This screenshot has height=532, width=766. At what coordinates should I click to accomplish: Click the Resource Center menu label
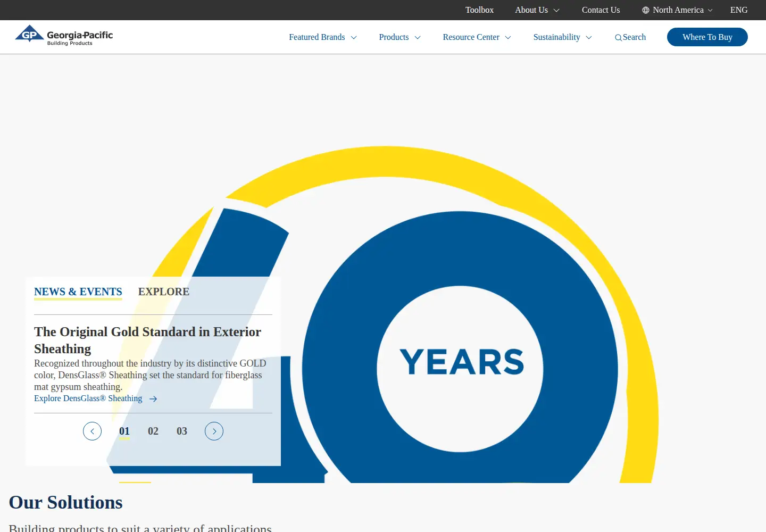tap(471, 37)
